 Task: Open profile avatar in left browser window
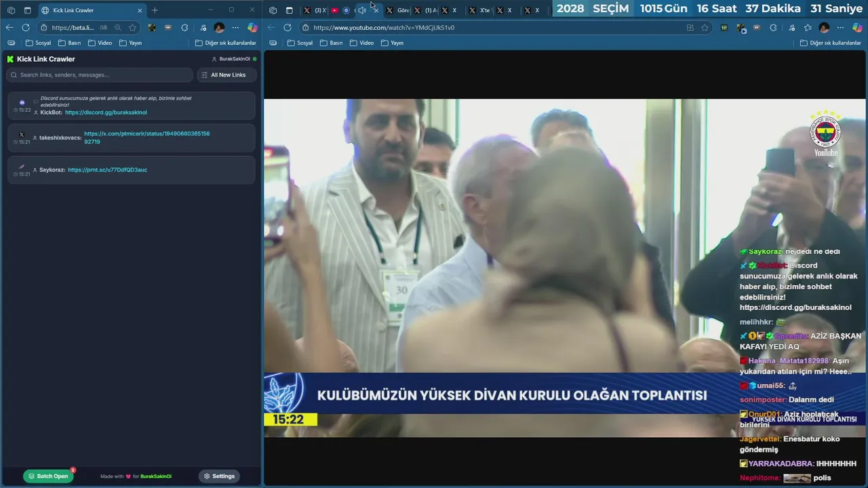(x=219, y=28)
